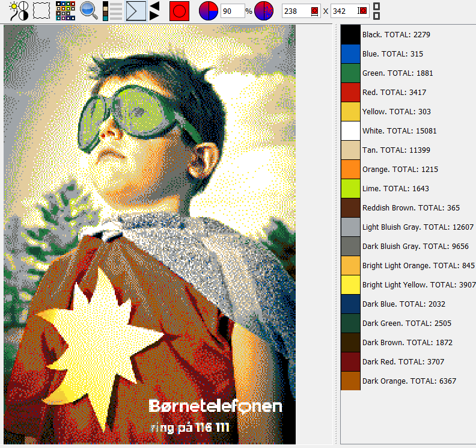476x448 pixels.
Task: Edit the 90 percent value field
Action: tap(233, 11)
